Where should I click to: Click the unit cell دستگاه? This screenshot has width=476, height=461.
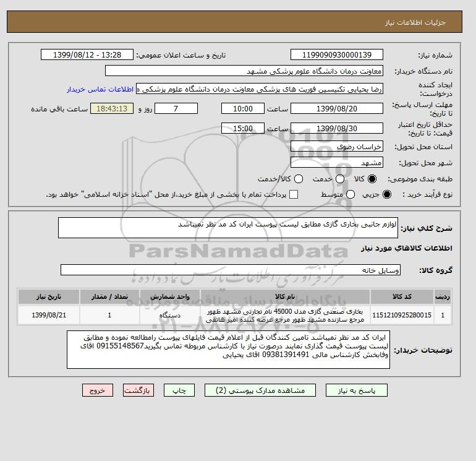click(170, 315)
